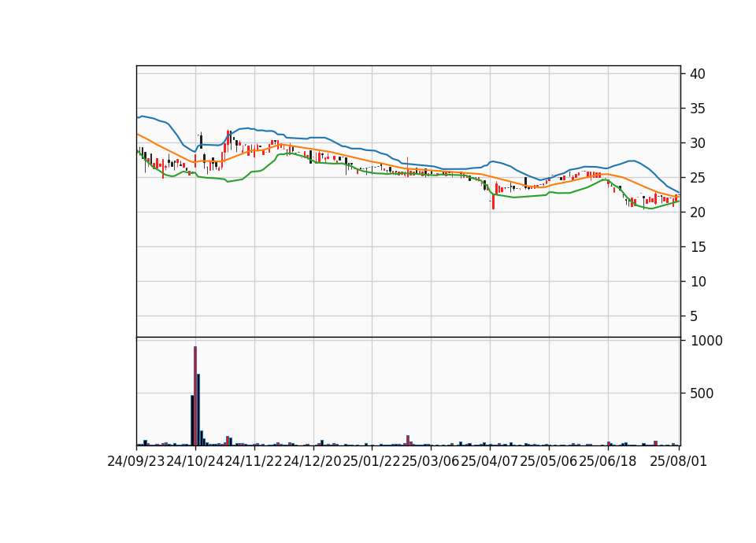Image resolution: width=756 pixels, height=543 pixels.
Task: Click the tallest volume bar near 24/10/24
Action: [x=195, y=396]
